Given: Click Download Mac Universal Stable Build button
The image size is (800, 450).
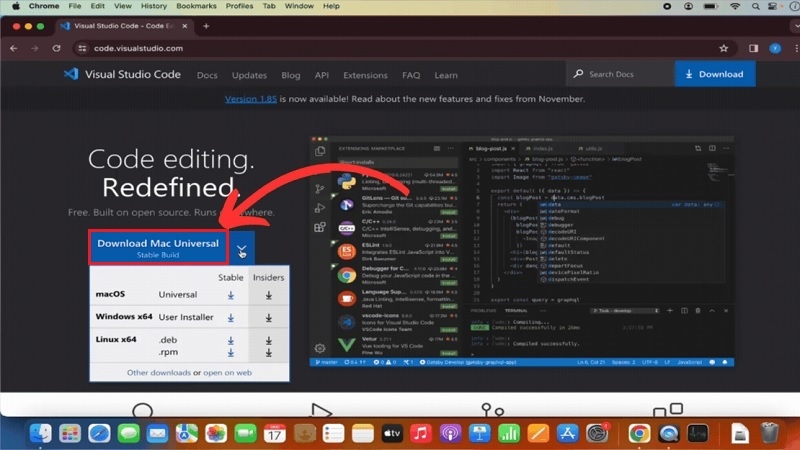Looking at the screenshot, I should click(x=158, y=247).
